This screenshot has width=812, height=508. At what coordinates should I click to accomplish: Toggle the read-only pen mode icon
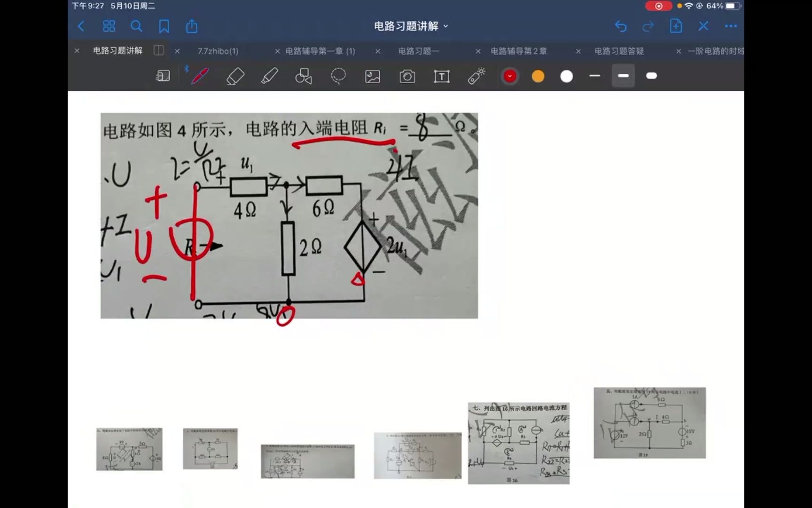[703, 26]
